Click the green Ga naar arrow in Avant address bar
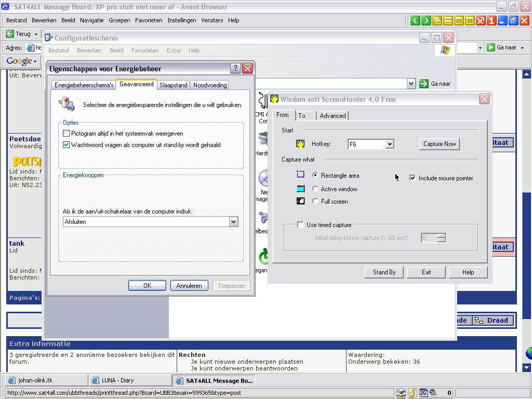This screenshot has width=532, height=399. (x=490, y=47)
